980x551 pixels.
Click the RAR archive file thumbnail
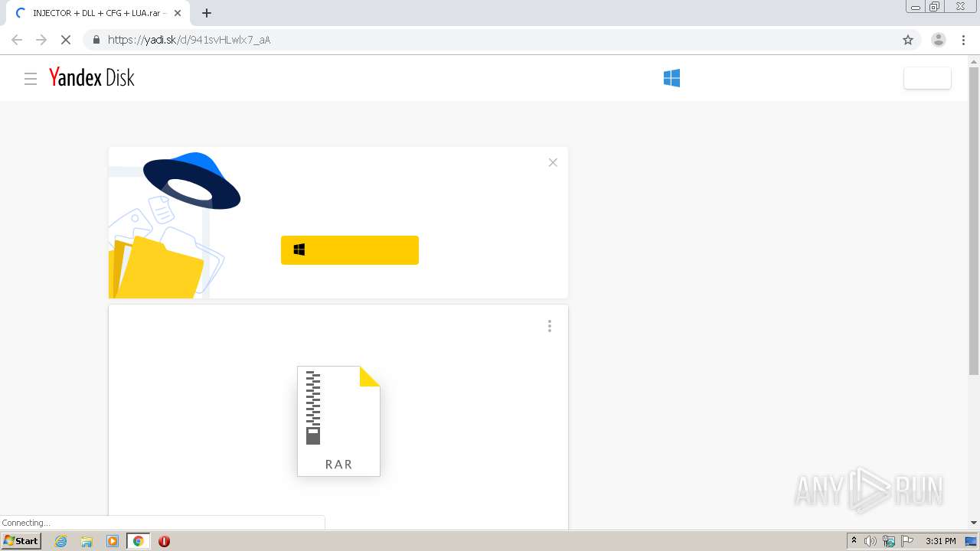coord(338,421)
